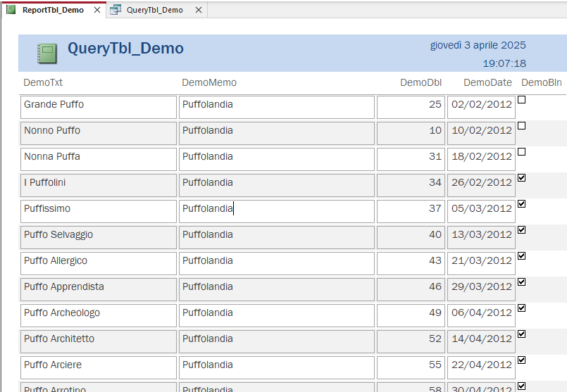The image size is (567, 392).
Task: Switch to the QueryTbl_Demo tab
Action: (x=154, y=10)
